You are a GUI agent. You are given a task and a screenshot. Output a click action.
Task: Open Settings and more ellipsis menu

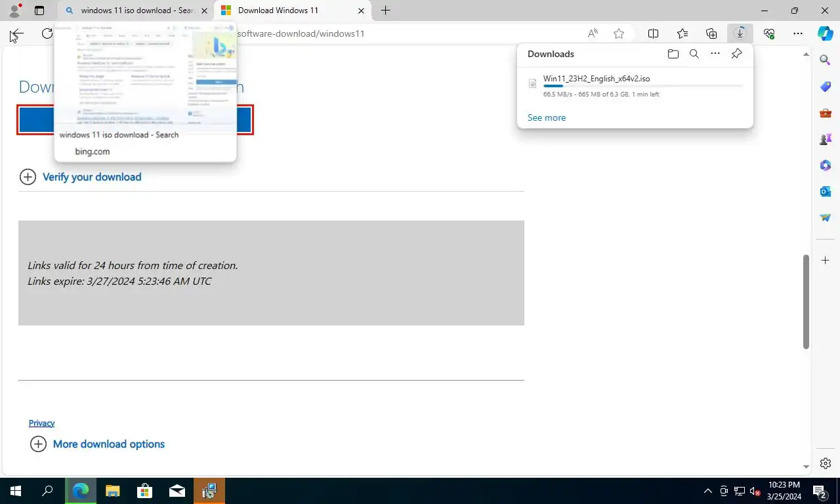[798, 33]
